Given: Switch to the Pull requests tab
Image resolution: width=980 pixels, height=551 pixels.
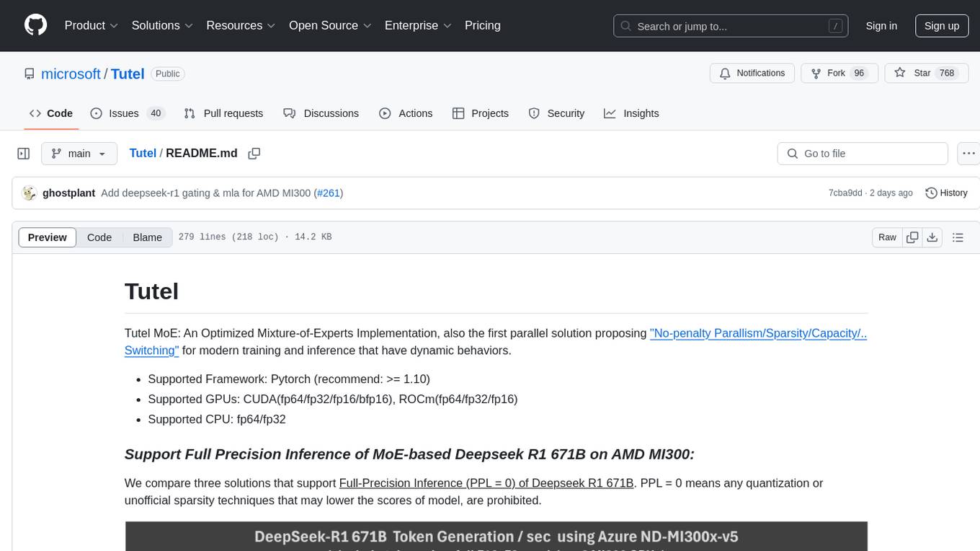Looking at the screenshot, I should click(x=223, y=113).
